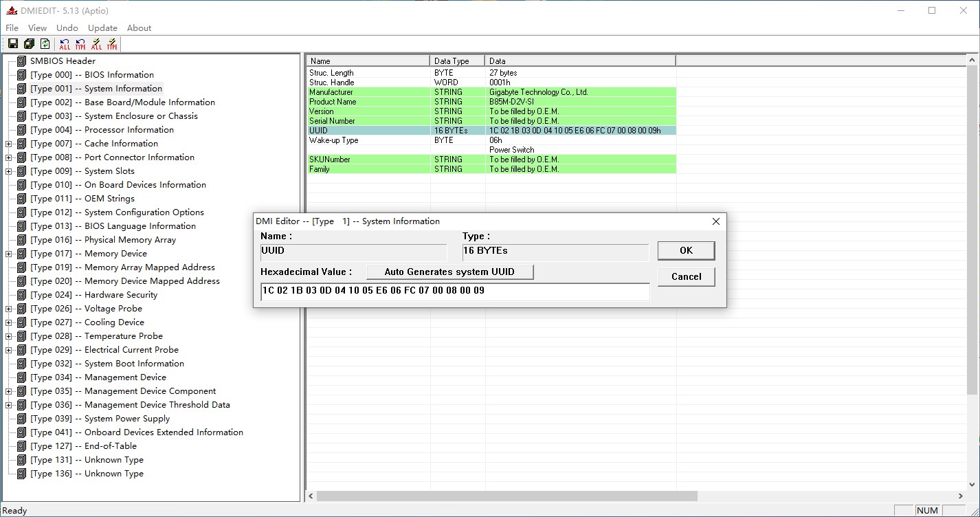The height and width of the screenshot is (517, 980).
Task: Click the SMBIOS Header tree node icon
Action: (21, 61)
